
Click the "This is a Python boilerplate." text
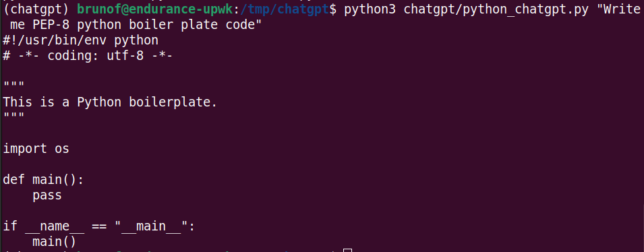tap(110, 102)
